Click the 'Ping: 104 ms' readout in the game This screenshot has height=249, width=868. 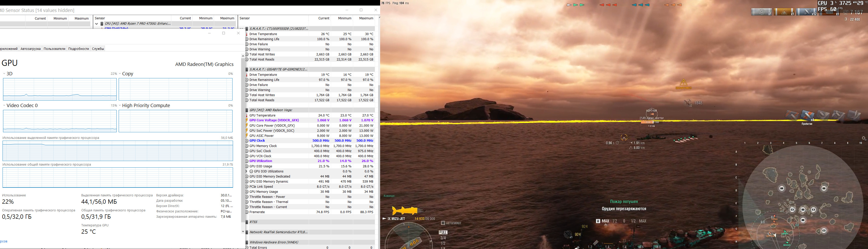pos(401,3)
